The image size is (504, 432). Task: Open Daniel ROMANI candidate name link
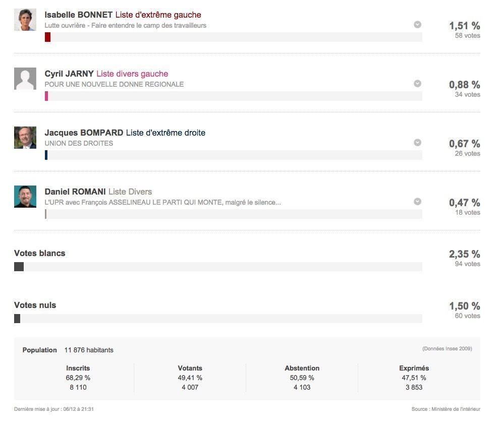[75, 192]
